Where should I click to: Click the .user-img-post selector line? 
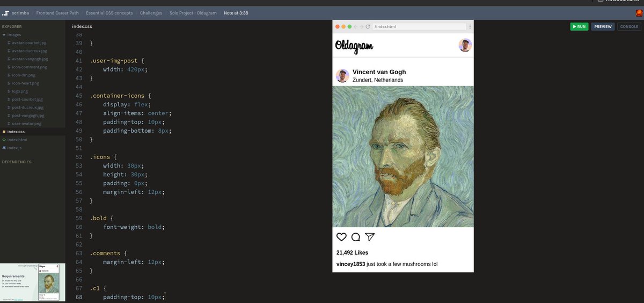(118, 61)
